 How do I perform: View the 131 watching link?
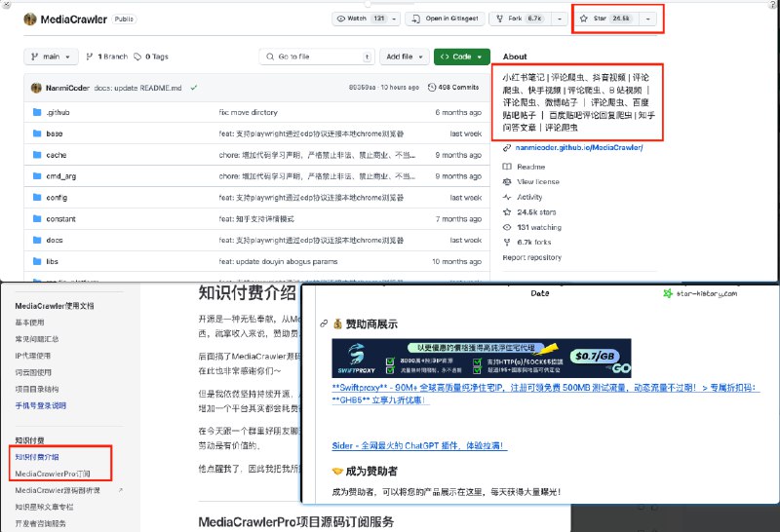tap(539, 227)
